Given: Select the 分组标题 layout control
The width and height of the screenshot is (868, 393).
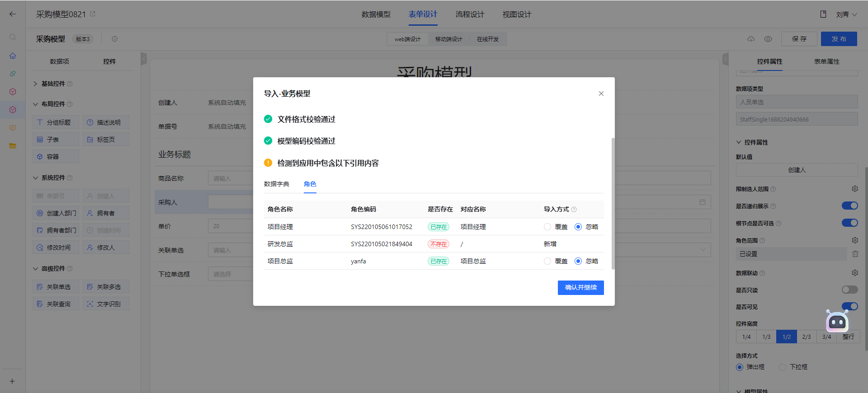Looking at the screenshot, I should click(x=56, y=122).
